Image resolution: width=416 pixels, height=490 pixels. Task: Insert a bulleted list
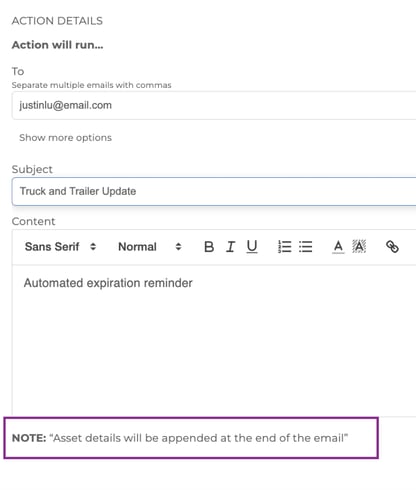306,247
